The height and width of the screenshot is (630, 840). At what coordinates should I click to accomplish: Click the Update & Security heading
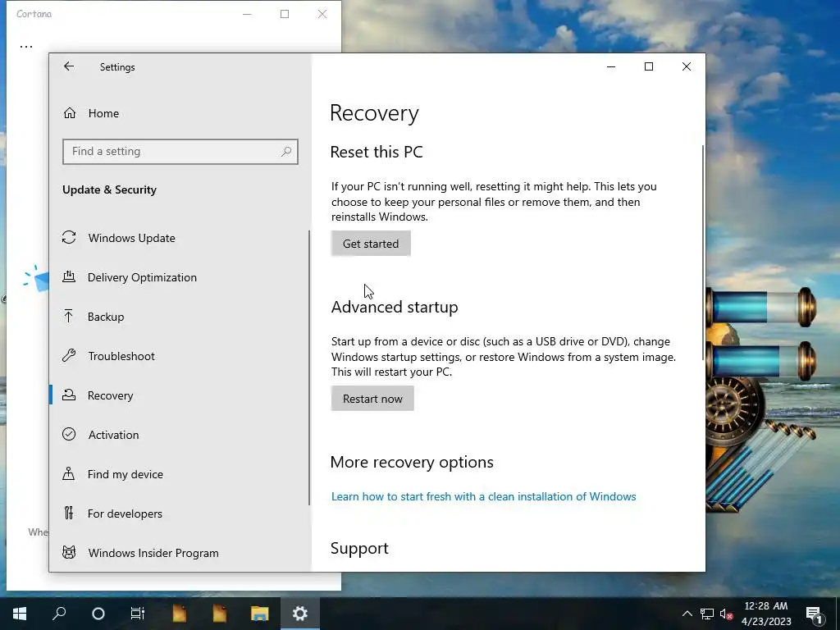tap(109, 189)
